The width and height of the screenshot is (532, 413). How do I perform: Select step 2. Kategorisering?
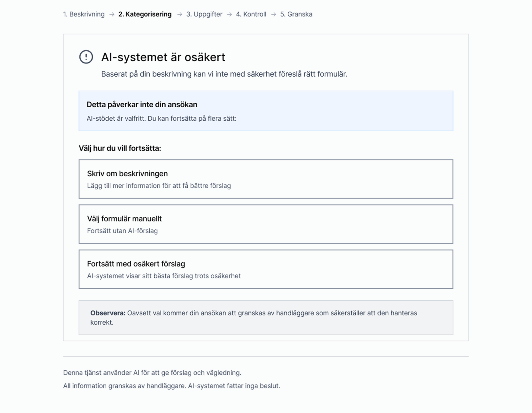click(x=145, y=14)
